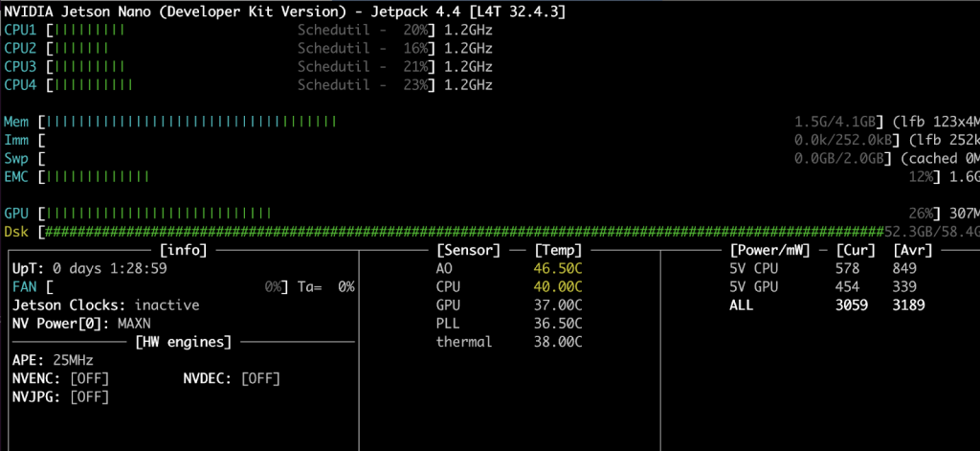The height and width of the screenshot is (451, 980).
Task: Click the FAN 0% value
Action: [x=272, y=287]
